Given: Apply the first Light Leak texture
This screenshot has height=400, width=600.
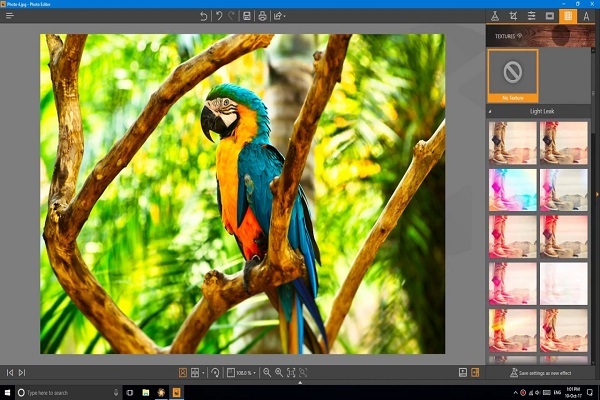Looking at the screenshot, I should 512,141.
